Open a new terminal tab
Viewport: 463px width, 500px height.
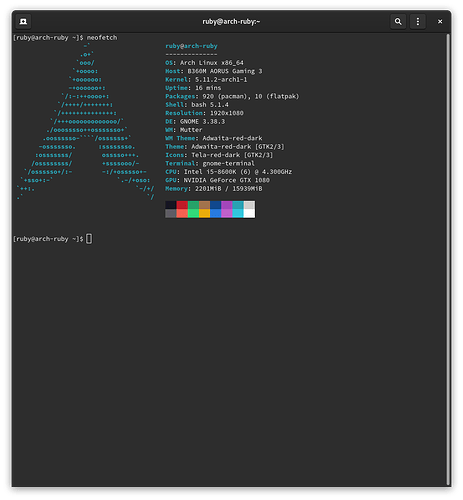(23, 22)
